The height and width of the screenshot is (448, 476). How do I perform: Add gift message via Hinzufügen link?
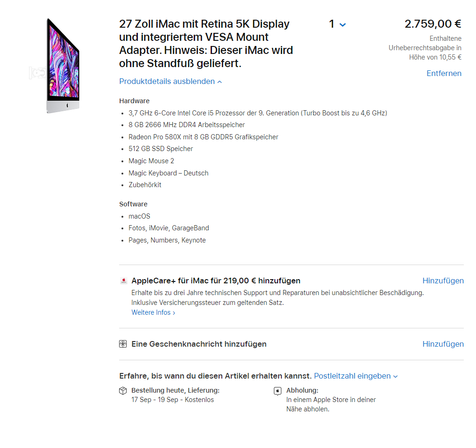pos(443,344)
